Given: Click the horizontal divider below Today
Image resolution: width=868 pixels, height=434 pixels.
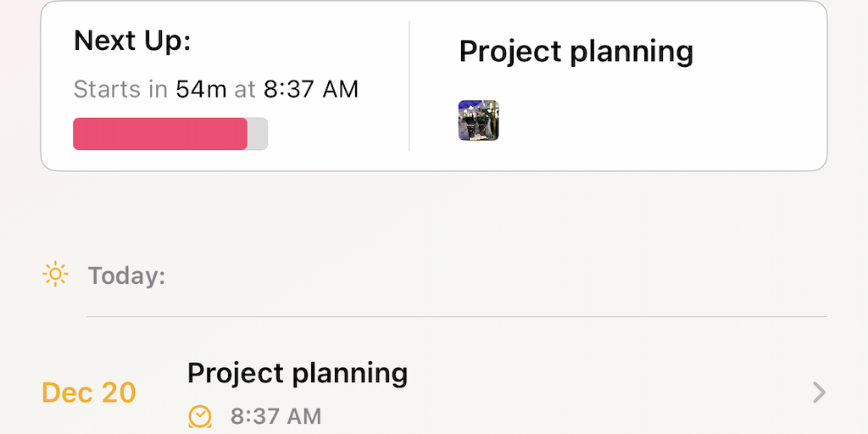Looking at the screenshot, I should pyautogui.click(x=457, y=317).
